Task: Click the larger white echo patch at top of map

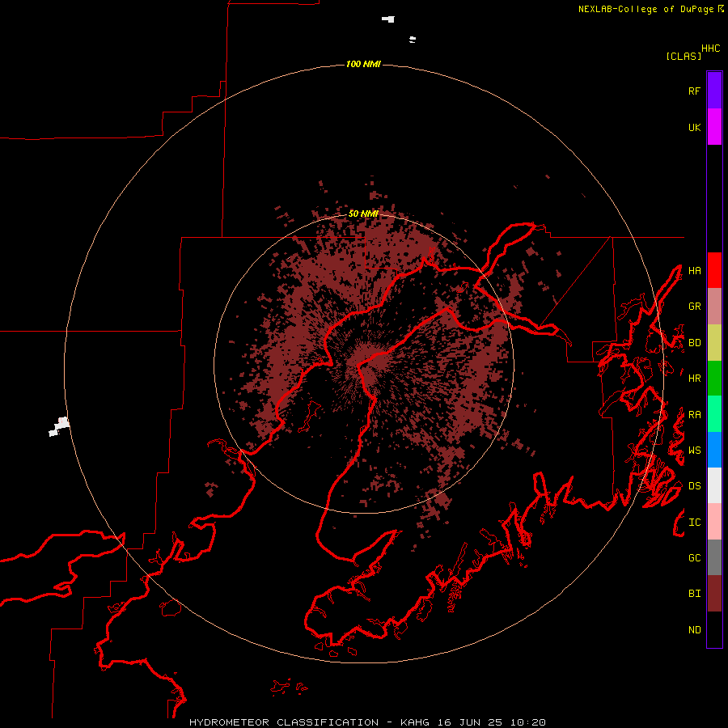Action: (388, 19)
